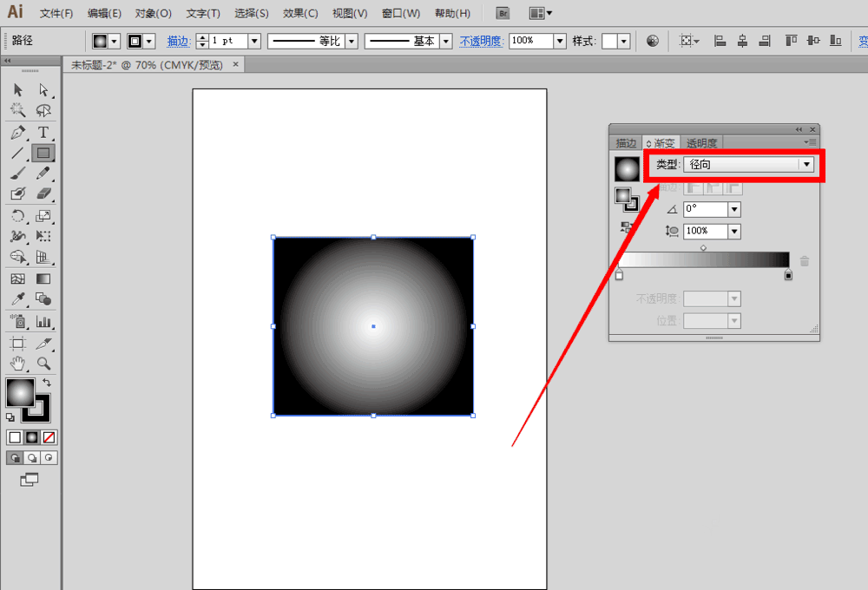Switch to solid Color fill mode button
The width and height of the screenshot is (868, 590).
pos(14,437)
